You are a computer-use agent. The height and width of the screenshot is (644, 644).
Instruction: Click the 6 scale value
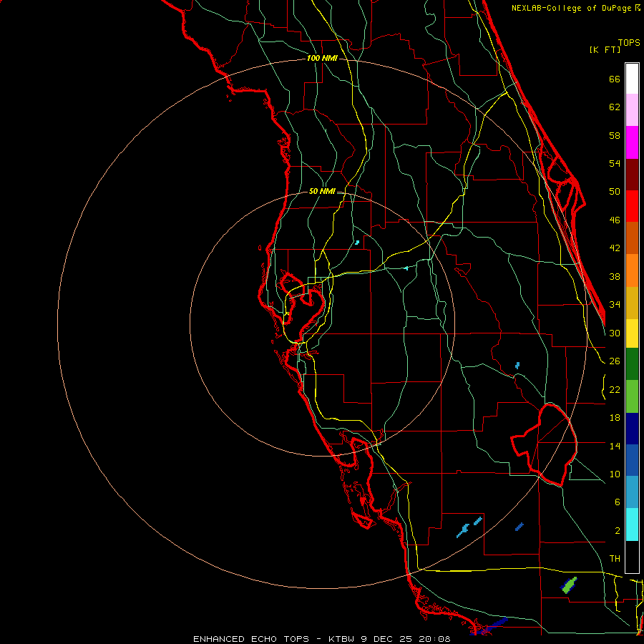[x=617, y=502]
